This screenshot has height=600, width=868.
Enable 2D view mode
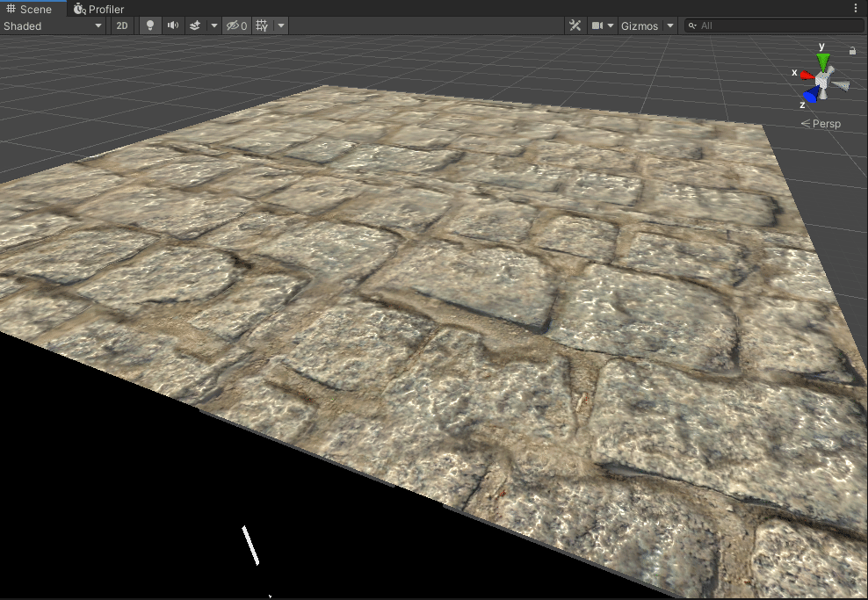121,25
